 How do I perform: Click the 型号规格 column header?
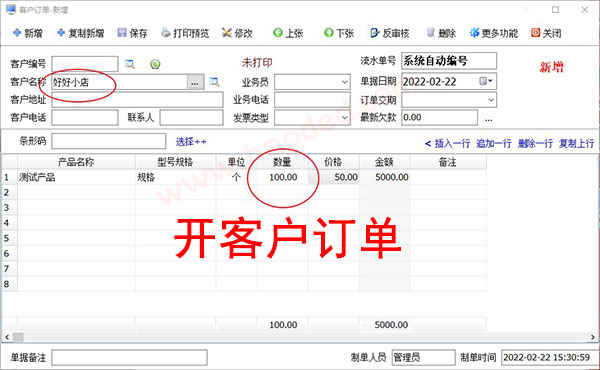click(x=175, y=162)
